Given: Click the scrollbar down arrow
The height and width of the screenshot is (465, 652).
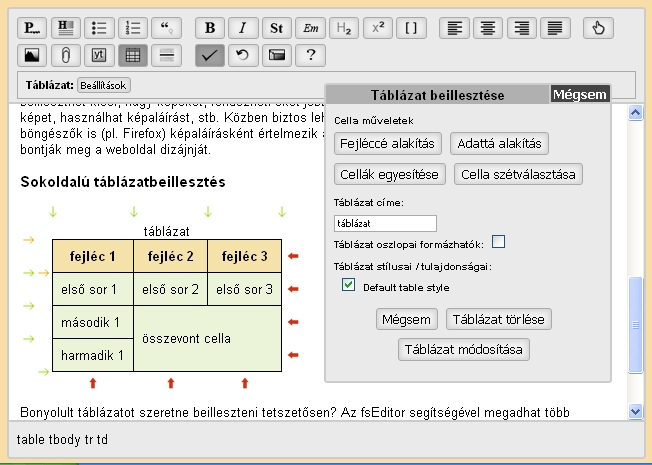Looking at the screenshot, I should coord(635,412).
